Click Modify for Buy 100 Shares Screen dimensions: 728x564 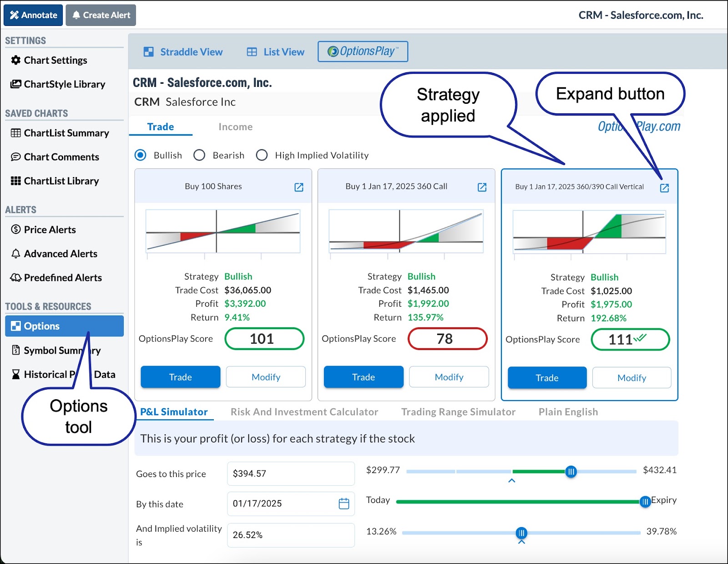pyautogui.click(x=266, y=377)
